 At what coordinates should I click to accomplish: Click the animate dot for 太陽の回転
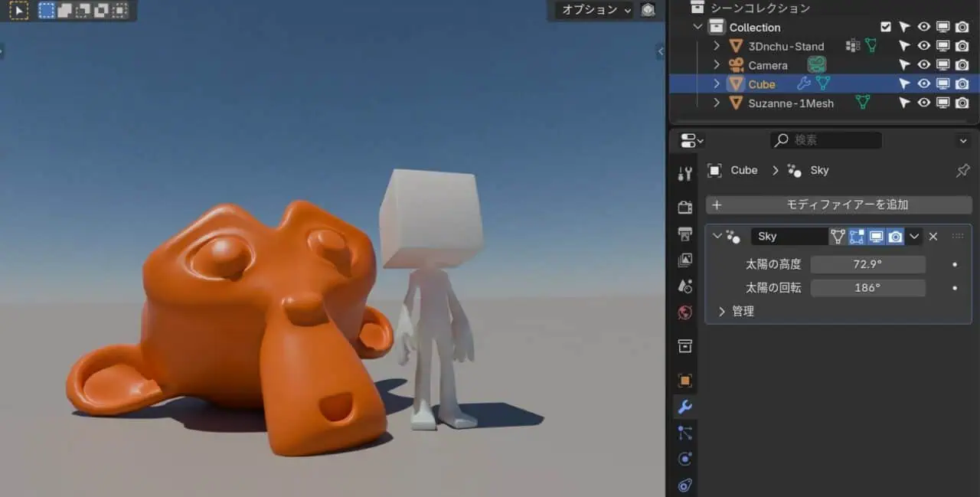point(955,288)
